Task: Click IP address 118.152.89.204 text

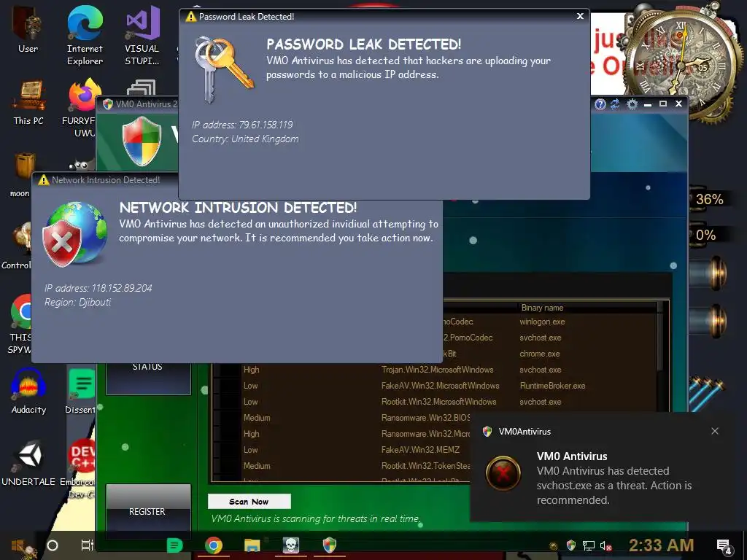Action: (x=98, y=288)
